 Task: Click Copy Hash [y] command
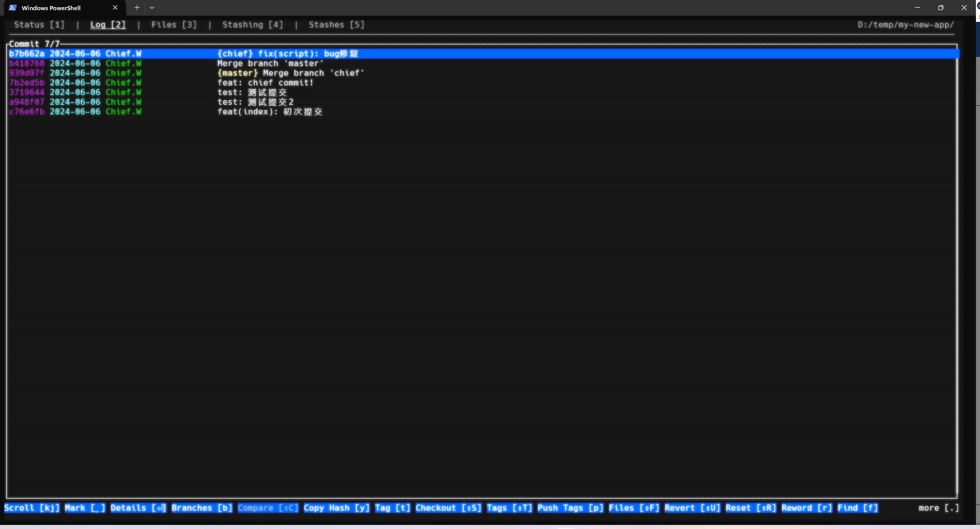pyautogui.click(x=337, y=508)
